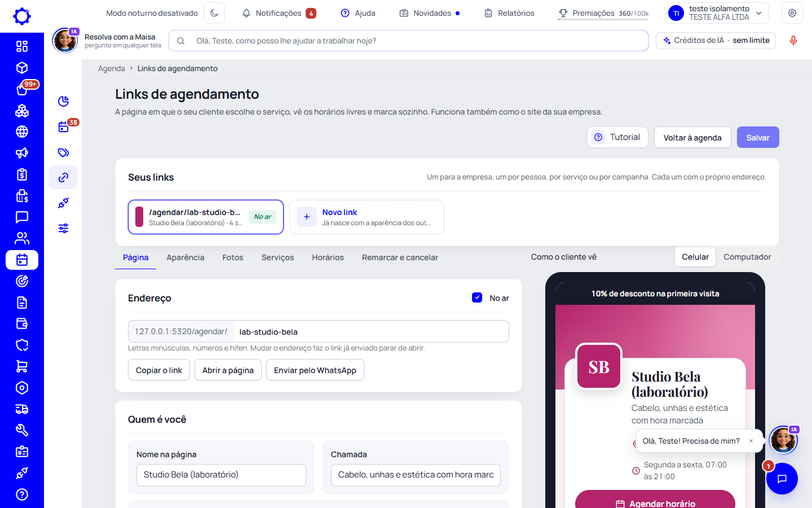Open the two-people users icon in the sidebar
This screenshot has height=508, width=812.
point(22,238)
